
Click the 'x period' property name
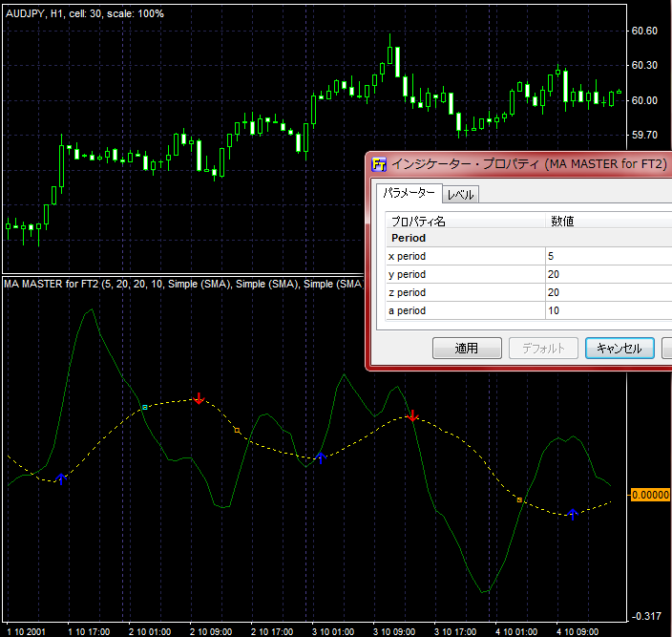408,256
